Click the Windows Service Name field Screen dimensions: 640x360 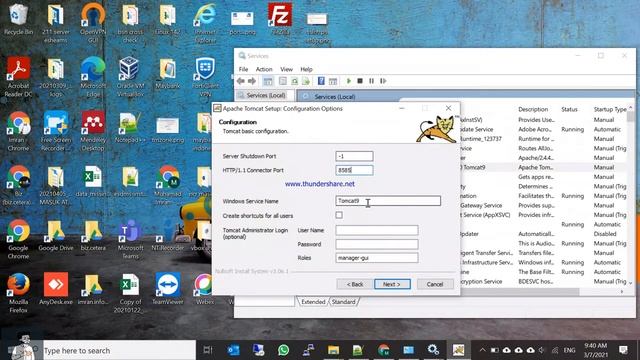pyautogui.click(x=388, y=201)
